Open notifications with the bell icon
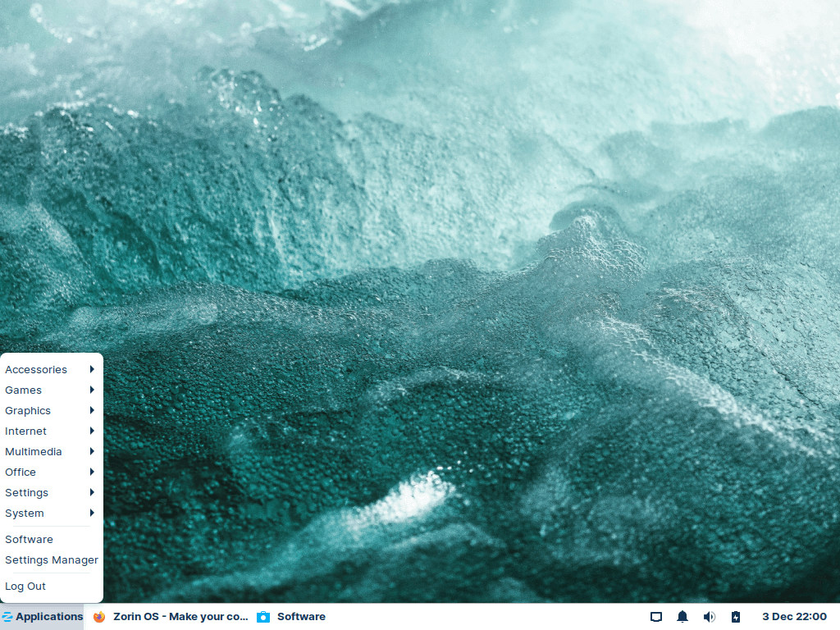 (682, 616)
